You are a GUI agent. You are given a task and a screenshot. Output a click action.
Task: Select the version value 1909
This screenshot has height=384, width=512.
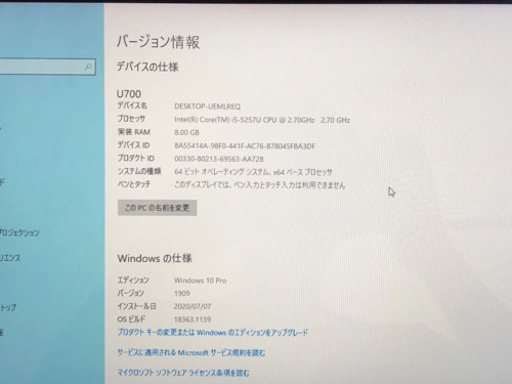tap(182, 293)
